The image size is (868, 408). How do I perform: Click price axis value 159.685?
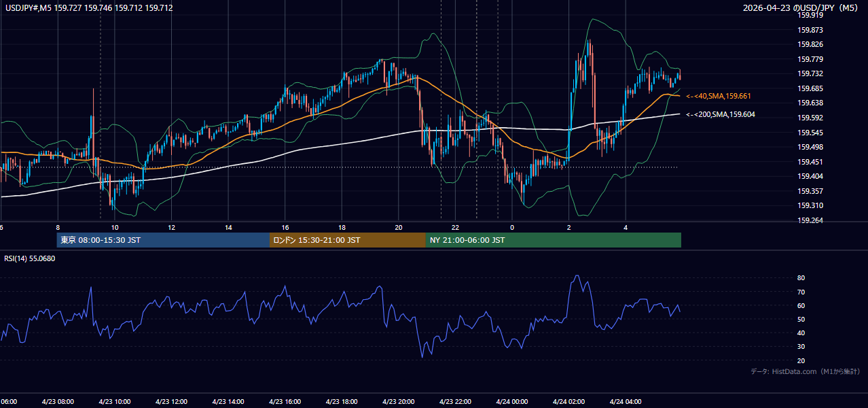[810, 89]
